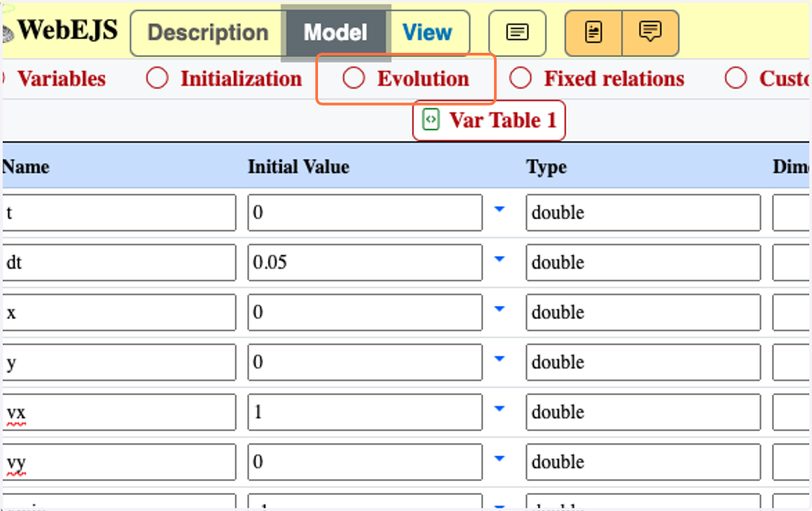Click the Initial Value column header
Screen dimensions: 812x511
click(298, 166)
